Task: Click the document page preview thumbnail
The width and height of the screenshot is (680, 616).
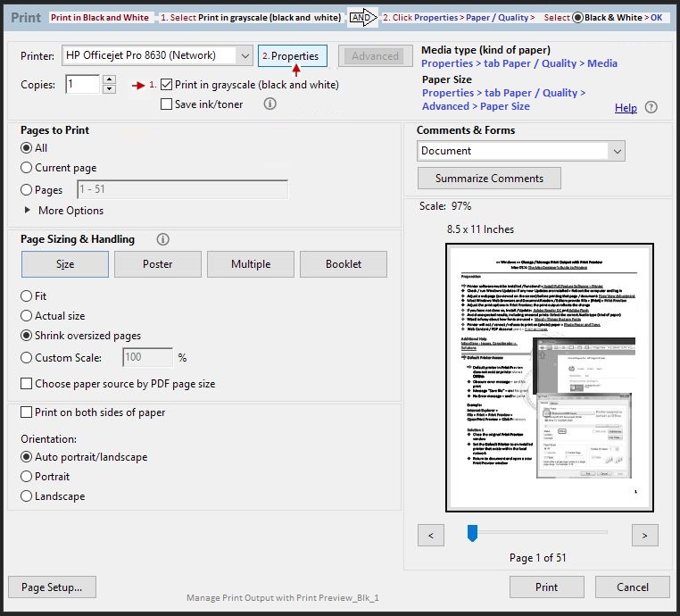Action: click(x=550, y=378)
